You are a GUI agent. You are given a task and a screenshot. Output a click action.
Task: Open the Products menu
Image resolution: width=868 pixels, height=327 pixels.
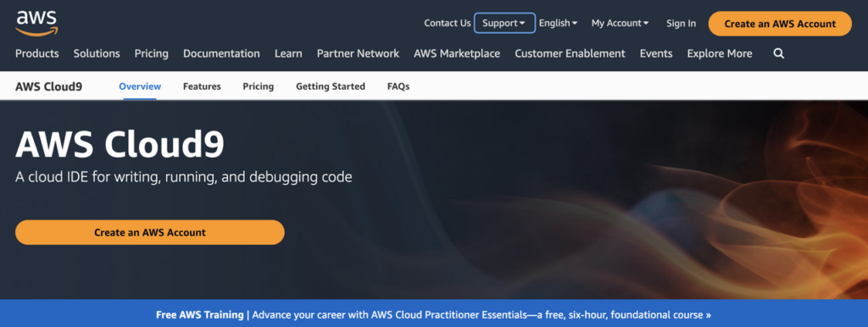click(37, 53)
